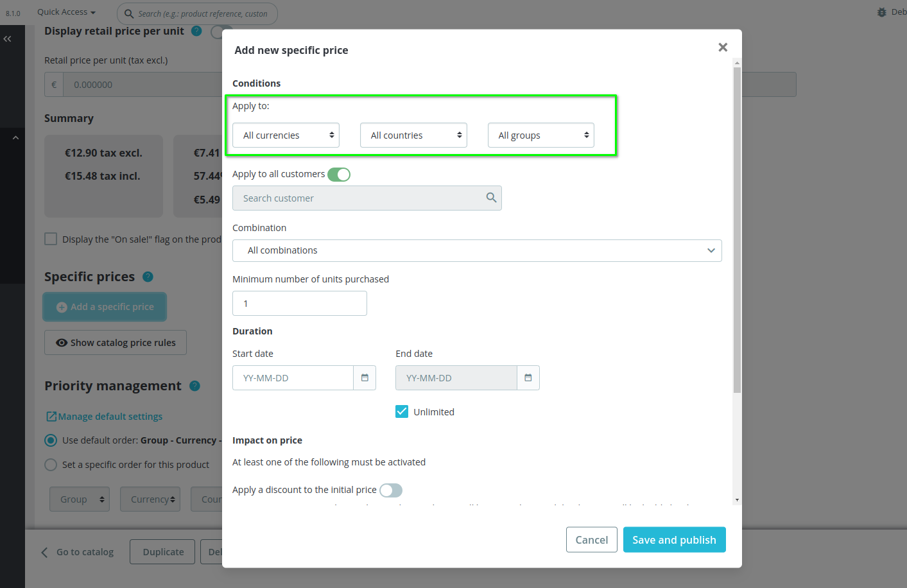
Task: Click the help icon beside Display retail price per unit
Action: [196, 31]
